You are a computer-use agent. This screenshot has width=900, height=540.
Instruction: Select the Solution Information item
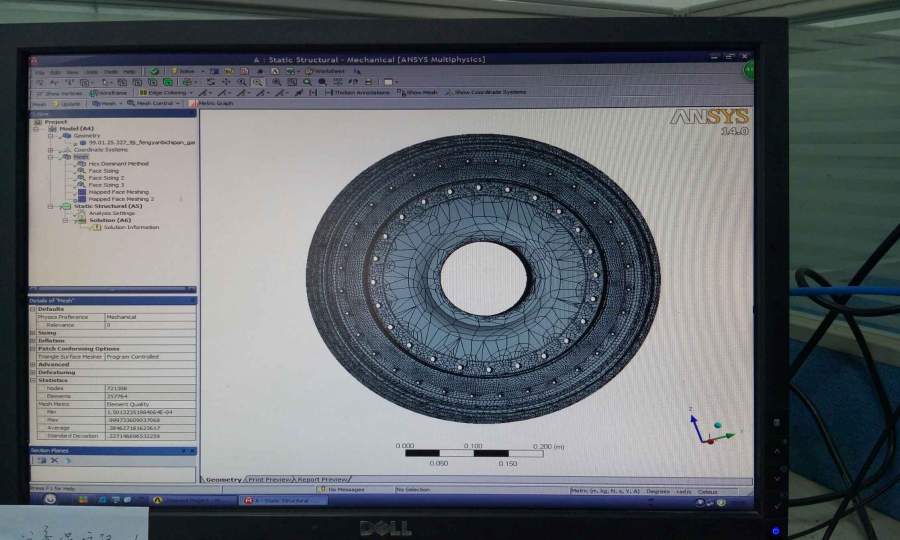click(x=131, y=227)
